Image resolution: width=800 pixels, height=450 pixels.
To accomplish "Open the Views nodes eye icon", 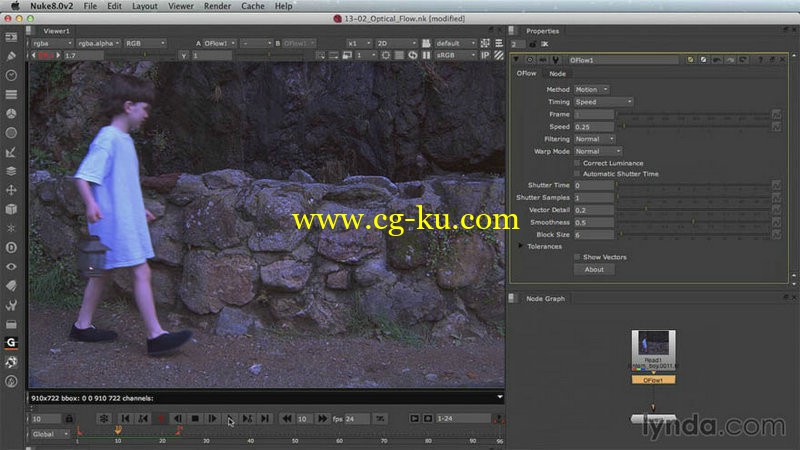I will [x=11, y=266].
